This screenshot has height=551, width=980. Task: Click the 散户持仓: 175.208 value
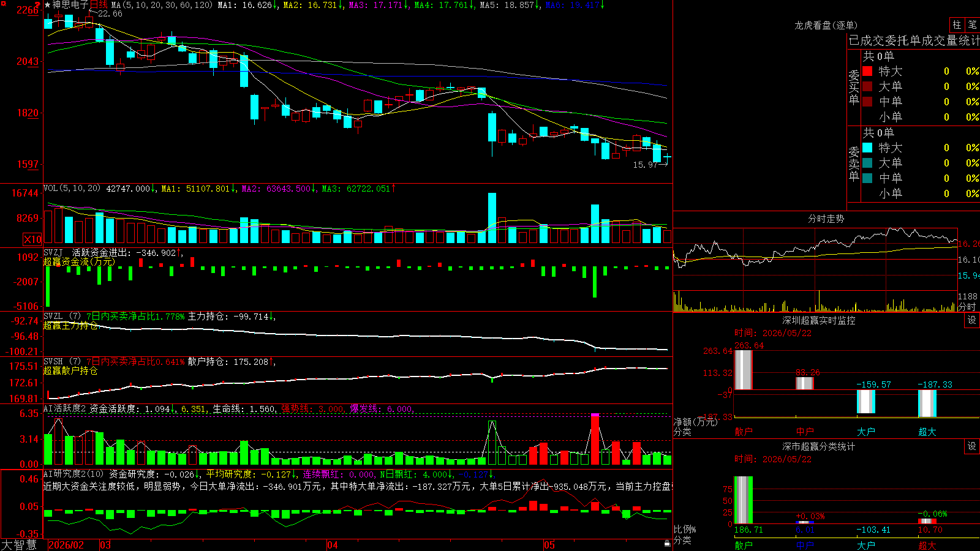click(x=228, y=362)
